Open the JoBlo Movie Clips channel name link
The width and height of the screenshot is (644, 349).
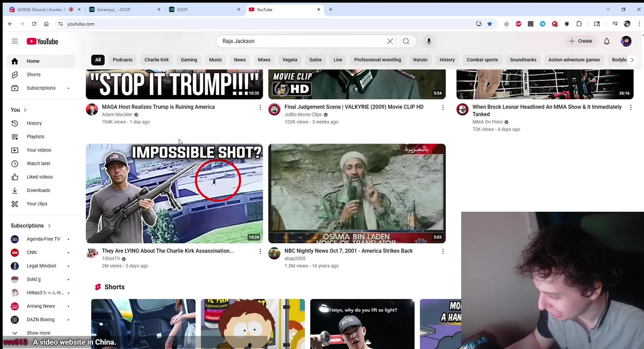(303, 115)
